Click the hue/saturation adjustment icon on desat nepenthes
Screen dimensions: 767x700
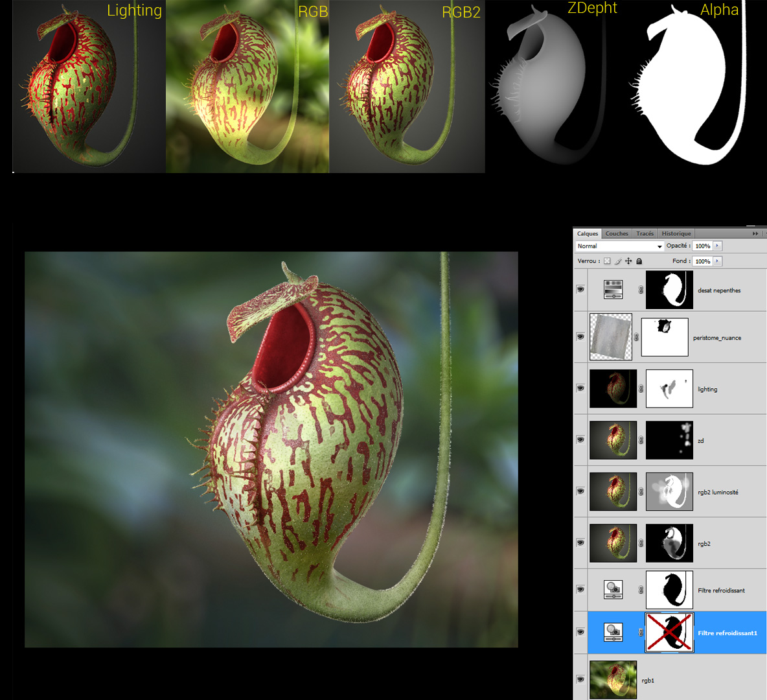613,289
